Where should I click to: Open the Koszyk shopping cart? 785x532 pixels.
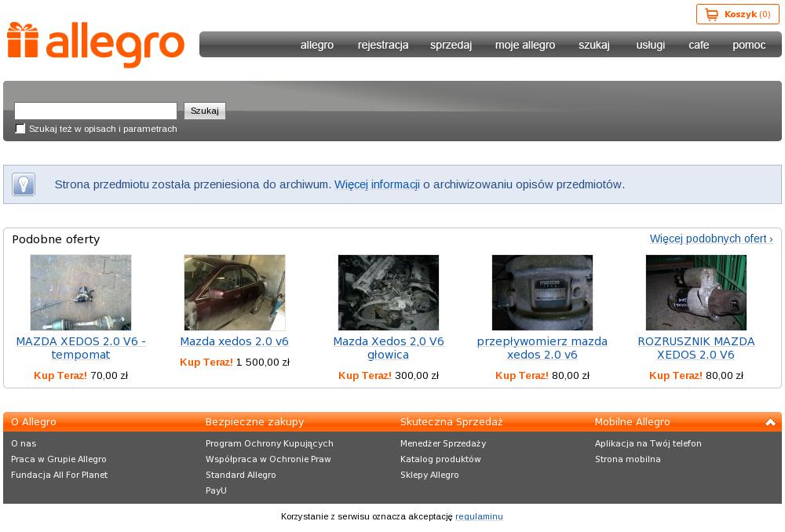[x=737, y=14]
